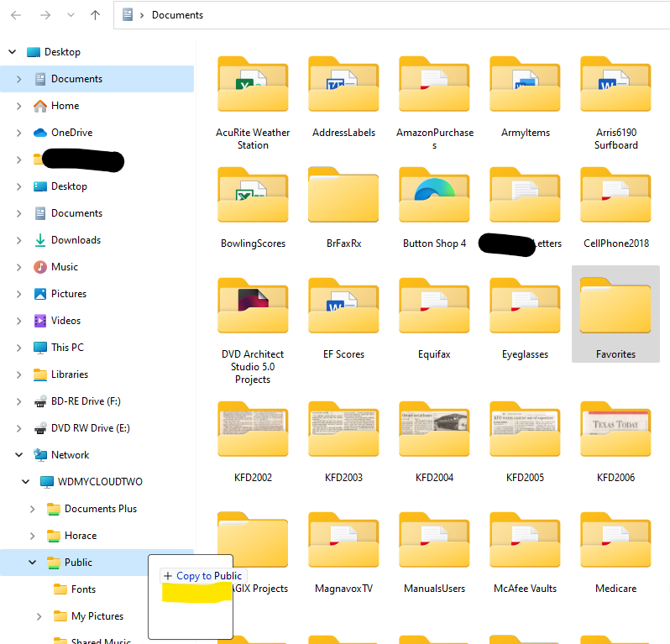Select the McAfee Vaults folder icon
Screen dimensions: 670x644
[x=525, y=540]
